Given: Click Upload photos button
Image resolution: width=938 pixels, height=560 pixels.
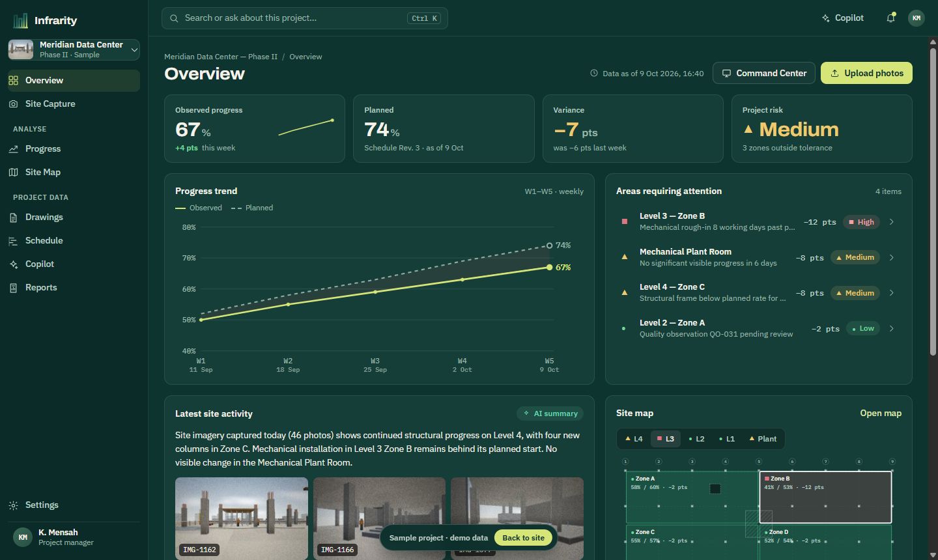Looking at the screenshot, I should click(x=866, y=73).
